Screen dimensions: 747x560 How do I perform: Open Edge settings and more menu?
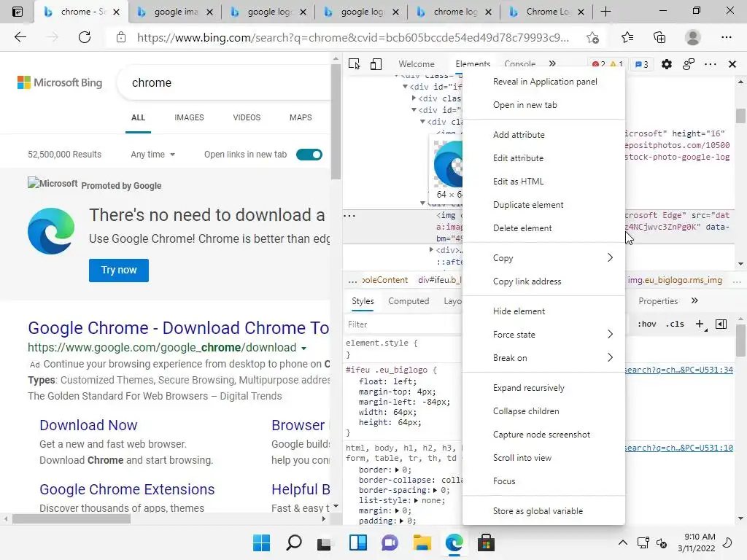click(726, 37)
